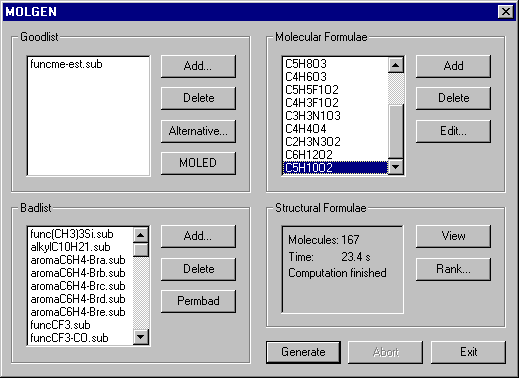Open Edit... for molecular formulae
This screenshot has width=519, height=378.
point(453,131)
